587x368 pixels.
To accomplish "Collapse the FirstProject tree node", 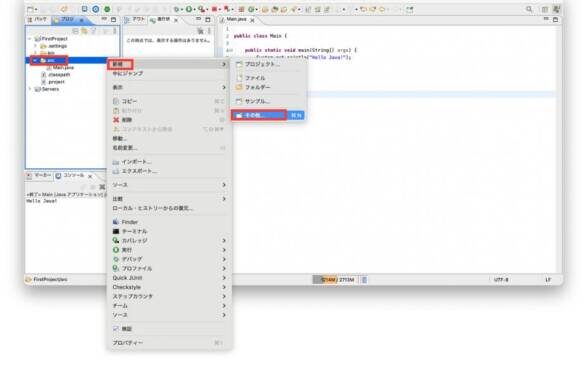I will tap(30, 39).
